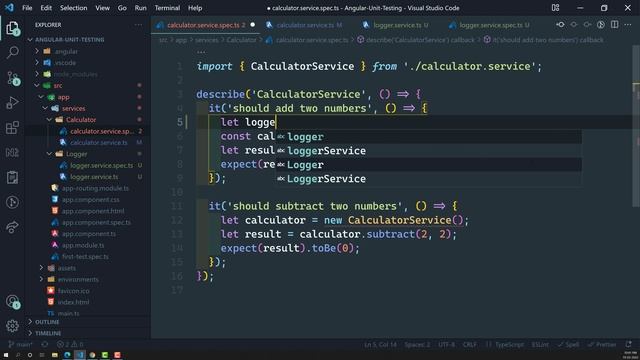Open the File menu

27,8
